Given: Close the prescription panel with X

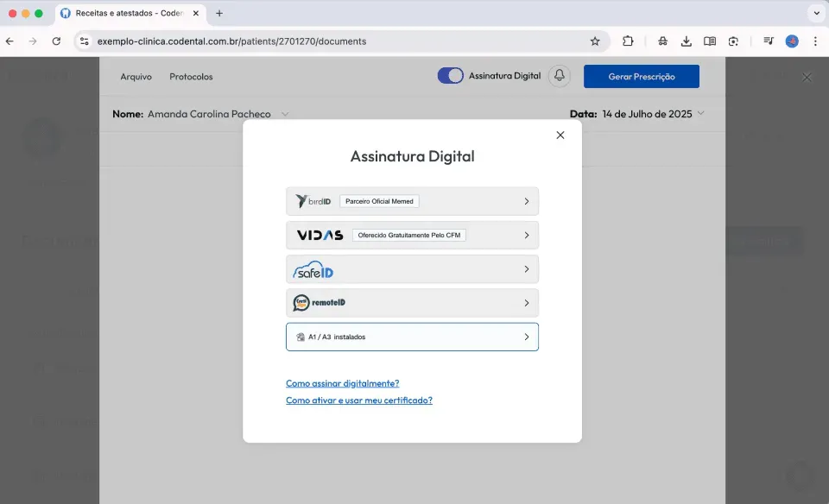Looking at the screenshot, I should (x=807, y=78).
